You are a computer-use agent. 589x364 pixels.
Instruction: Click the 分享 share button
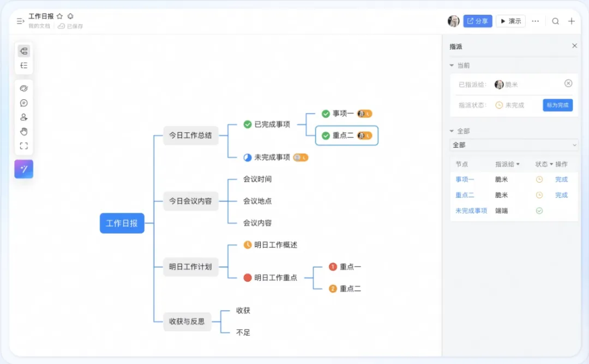[477, 21]
